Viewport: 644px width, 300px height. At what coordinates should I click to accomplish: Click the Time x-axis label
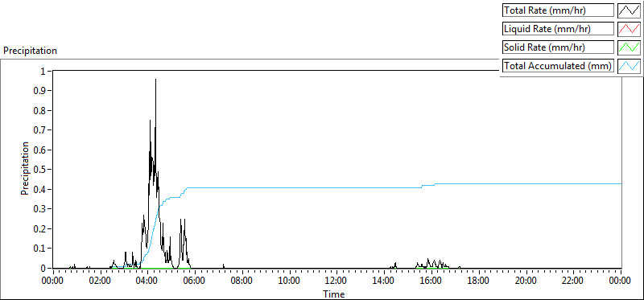coord(334,294)
